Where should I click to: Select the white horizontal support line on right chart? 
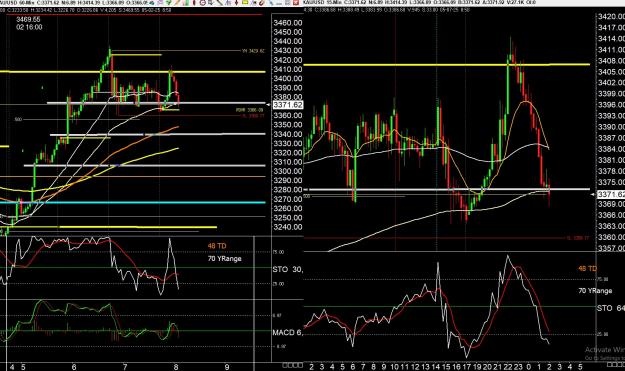tap(447, 189)
